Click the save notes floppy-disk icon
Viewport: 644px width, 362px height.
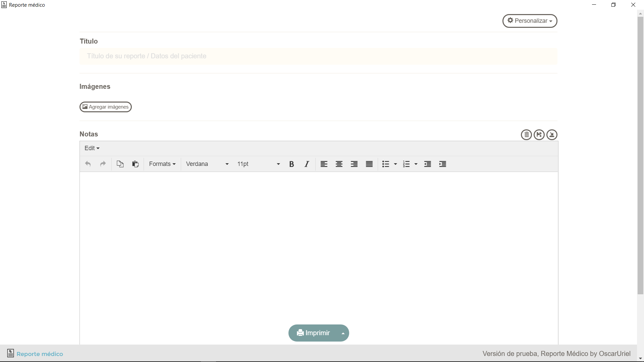539,135
